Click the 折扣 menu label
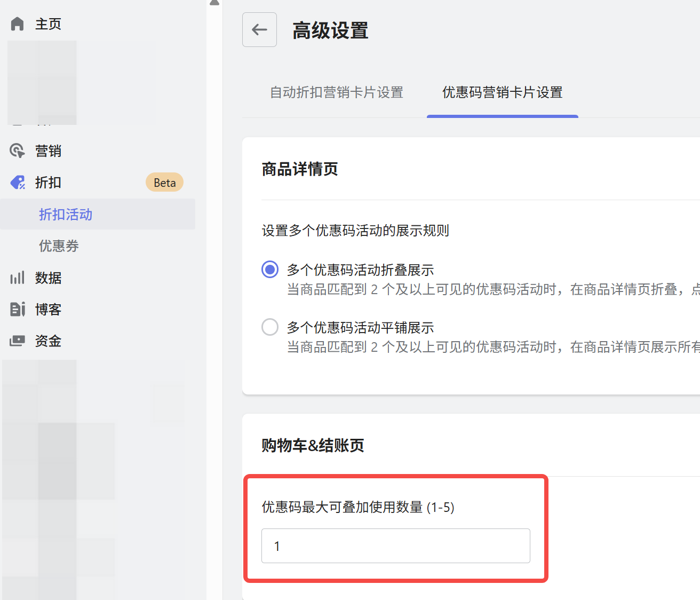The height and width of the screenshot is (600, 700). [48, 183]
